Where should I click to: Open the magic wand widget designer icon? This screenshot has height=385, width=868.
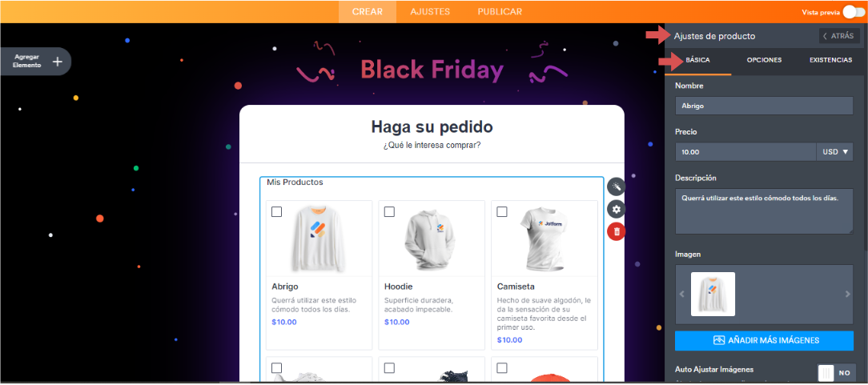coord(616,187)
